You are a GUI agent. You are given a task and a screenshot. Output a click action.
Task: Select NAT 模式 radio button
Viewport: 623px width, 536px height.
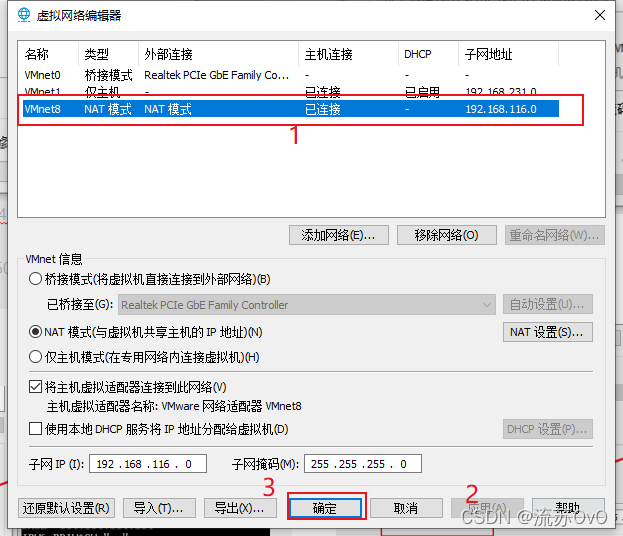click(35, 332)
